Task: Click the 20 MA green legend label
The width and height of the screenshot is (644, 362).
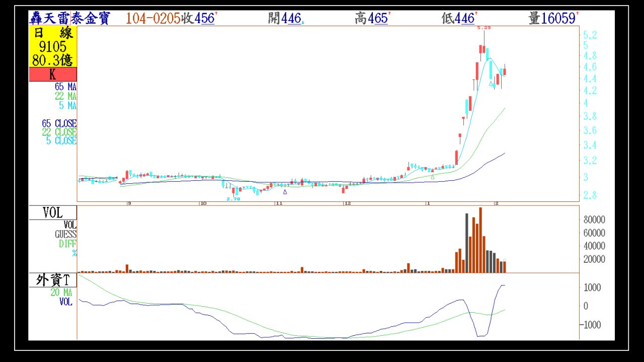Action: click(x=61, y=293)
